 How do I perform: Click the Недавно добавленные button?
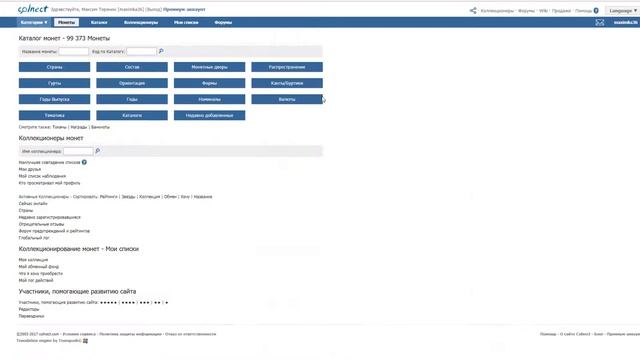click(209, 116)
